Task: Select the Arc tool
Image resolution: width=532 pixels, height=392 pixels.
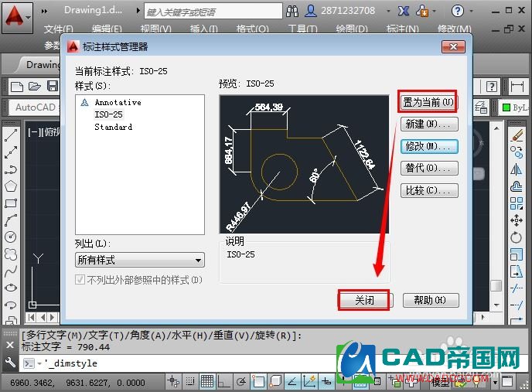Action: click(x=11, y=220)
